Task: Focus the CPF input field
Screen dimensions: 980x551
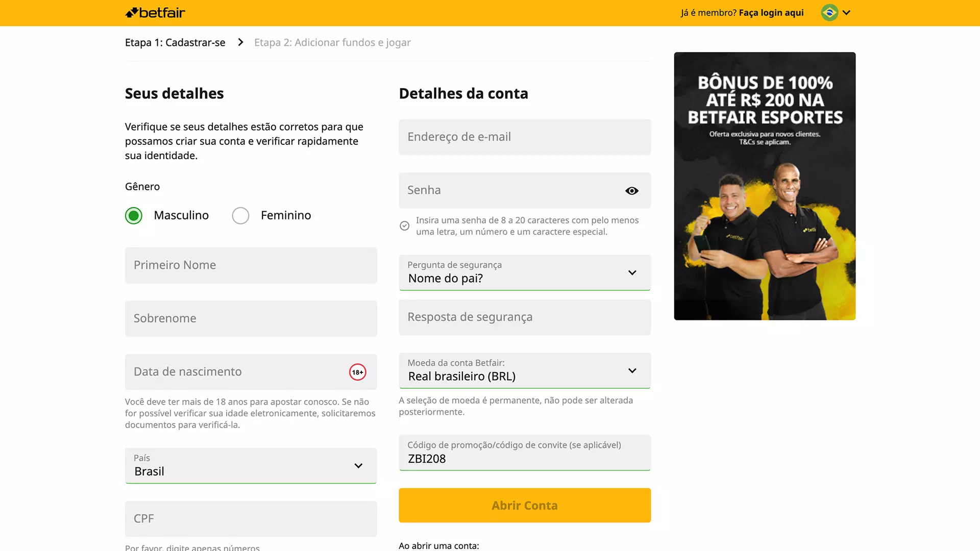Action: point(251,519)
